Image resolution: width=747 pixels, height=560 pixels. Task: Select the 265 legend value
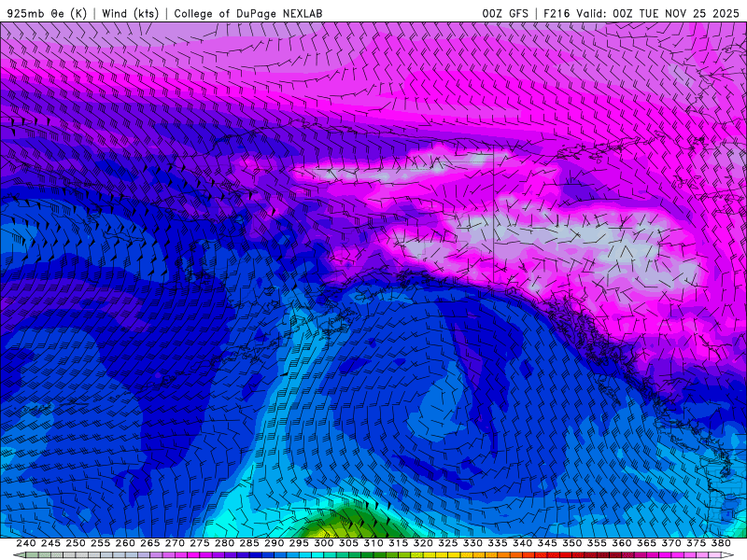click(x=149, y=543)
